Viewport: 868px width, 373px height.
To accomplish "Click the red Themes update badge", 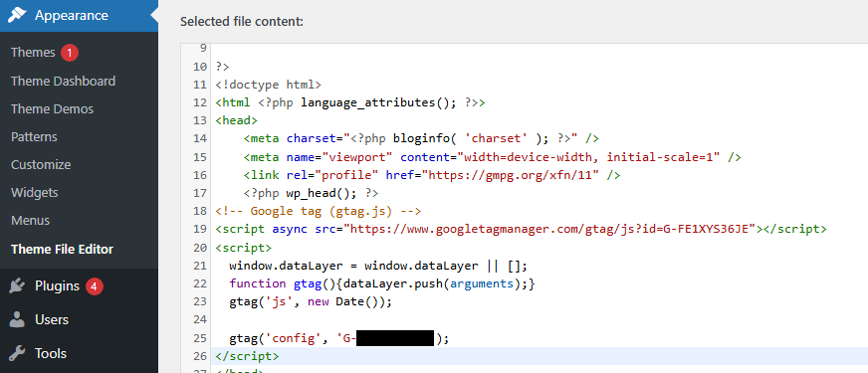I will [x=70, y=53].
